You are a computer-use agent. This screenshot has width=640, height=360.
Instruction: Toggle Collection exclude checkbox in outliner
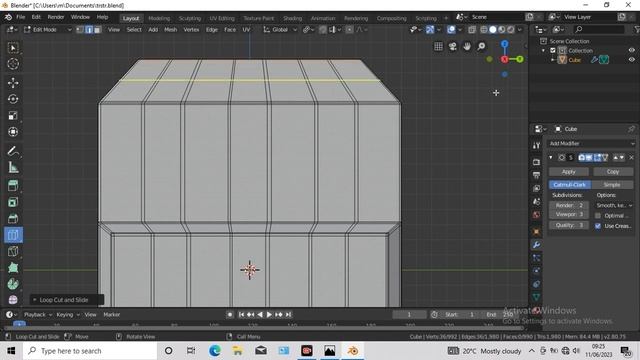(553, 51)
